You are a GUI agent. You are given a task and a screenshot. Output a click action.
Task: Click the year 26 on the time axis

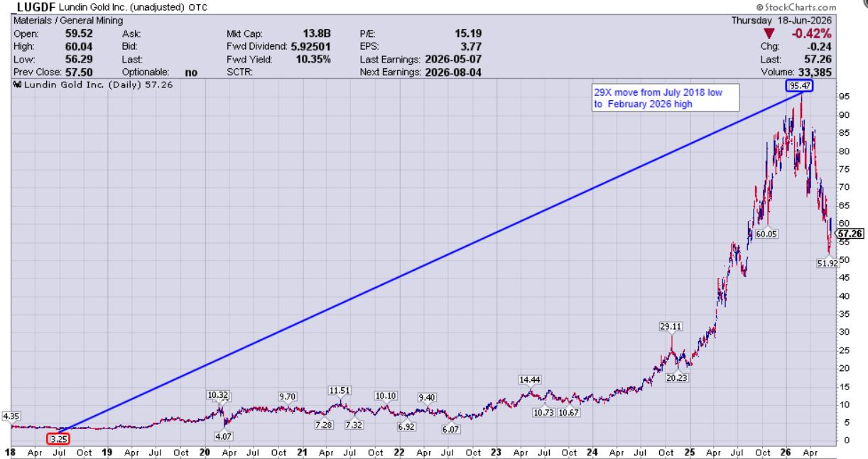click(786, 451)
